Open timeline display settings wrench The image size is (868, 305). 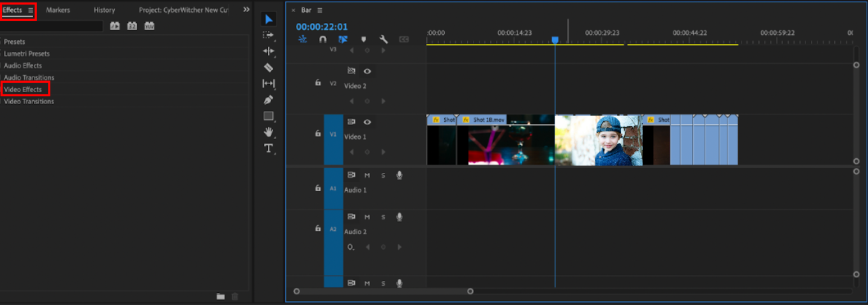coord(384,39)
